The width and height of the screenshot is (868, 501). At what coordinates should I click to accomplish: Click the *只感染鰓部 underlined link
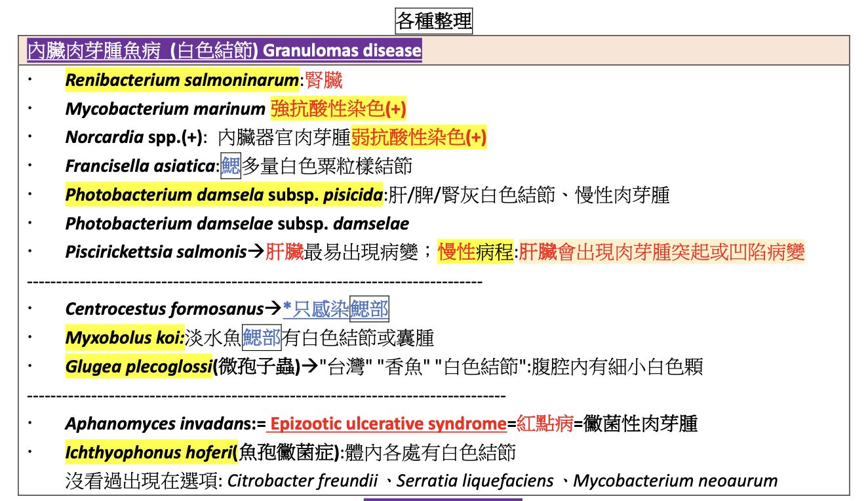coord(336,310)
